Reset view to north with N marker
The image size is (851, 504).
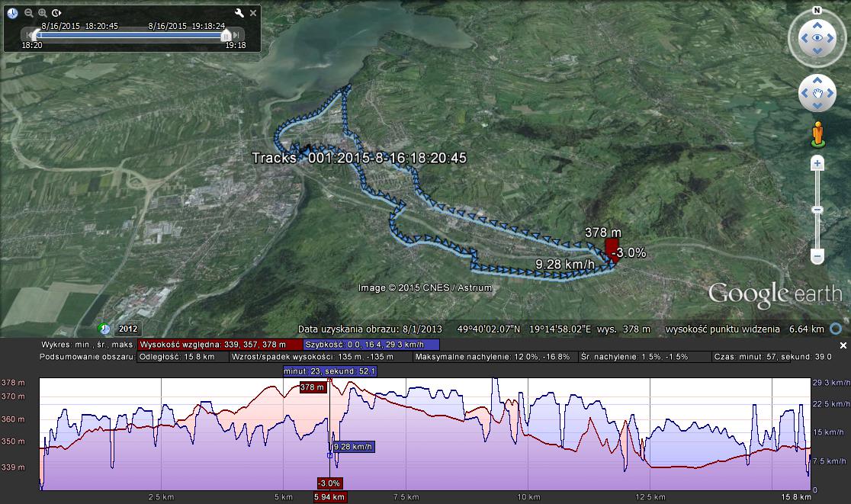tap(817, 11)
